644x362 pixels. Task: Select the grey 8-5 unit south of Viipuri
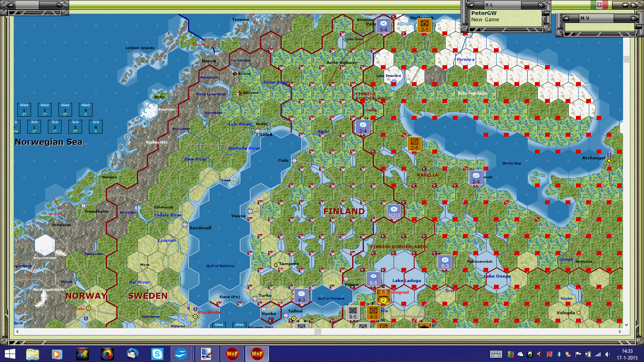[353, 313]
